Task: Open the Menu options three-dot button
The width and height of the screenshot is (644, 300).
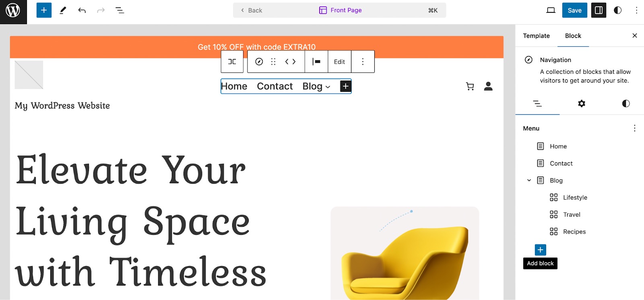Action: (634, 128)
